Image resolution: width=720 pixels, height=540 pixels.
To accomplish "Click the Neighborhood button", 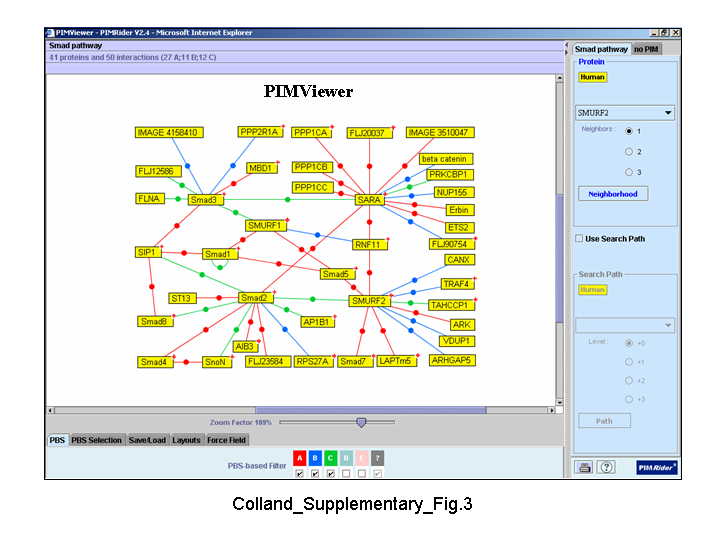I will coord(612,194).
